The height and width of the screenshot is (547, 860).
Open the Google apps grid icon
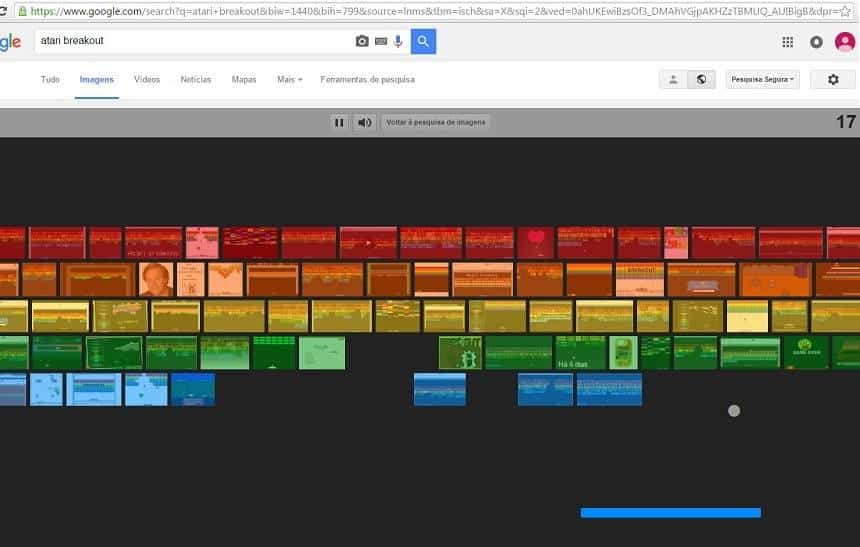click(788, 42)
